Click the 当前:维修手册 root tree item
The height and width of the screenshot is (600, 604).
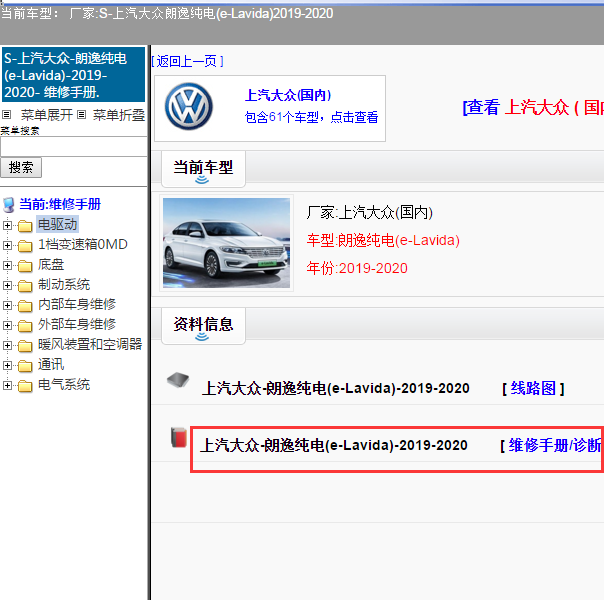coord(60,204)
